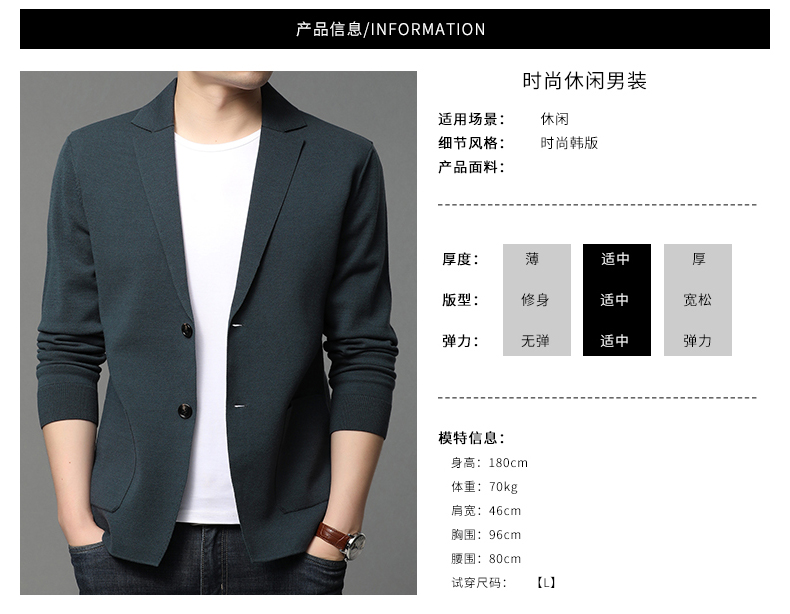Click the 模特信息 heading
This screenshot has height=614, width=790.
pos(471,438)
